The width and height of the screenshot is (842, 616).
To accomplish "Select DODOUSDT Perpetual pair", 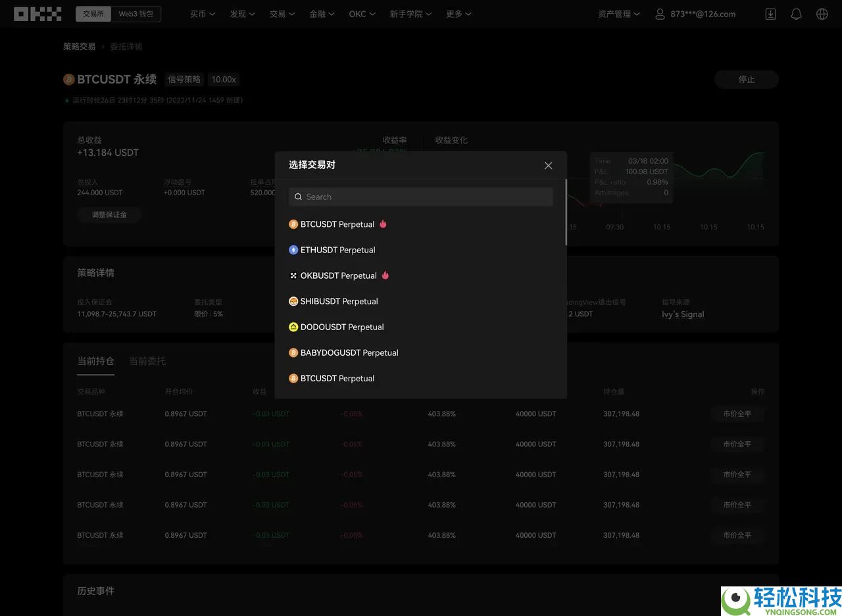I will [421, 327].
